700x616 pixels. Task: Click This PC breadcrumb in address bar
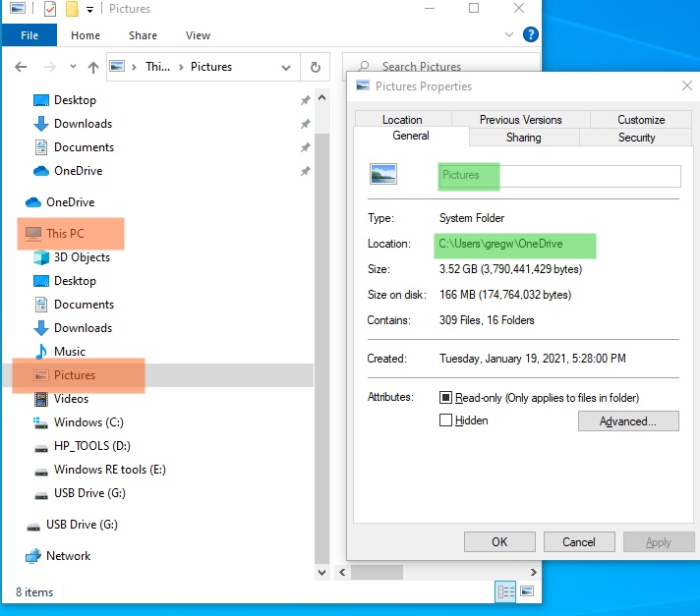[157, 67]
